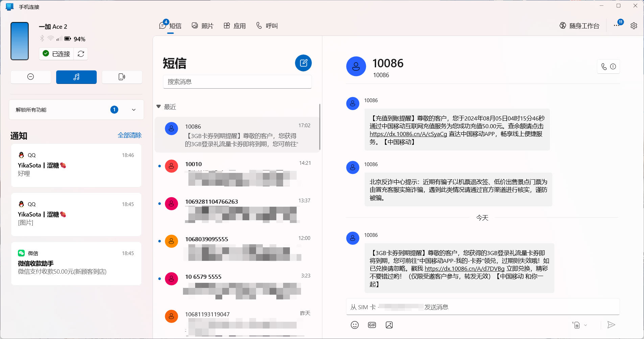Image resolution: width=644 pixels, height=339 pixels.
Task: Click the 搜索消息 search field
Action: point(237,82)
